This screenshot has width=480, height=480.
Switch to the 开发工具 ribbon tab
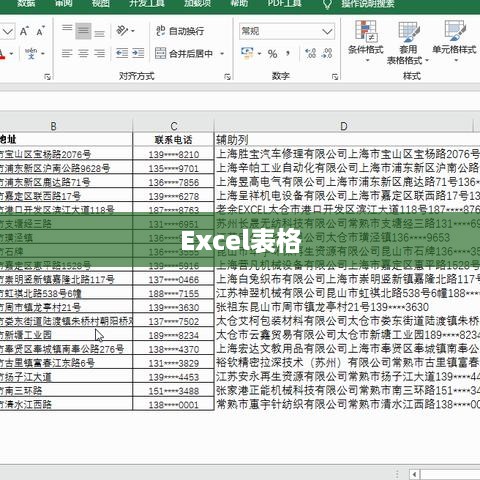pos(147,3)
